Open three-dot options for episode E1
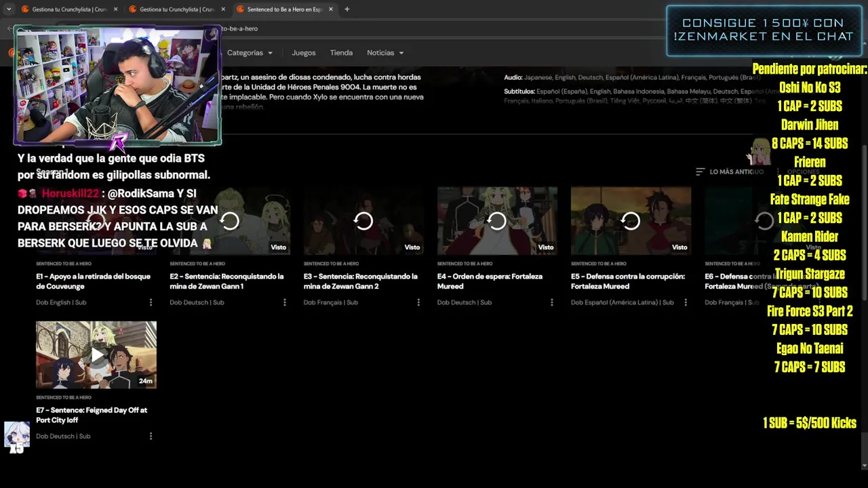 [151, 302]
